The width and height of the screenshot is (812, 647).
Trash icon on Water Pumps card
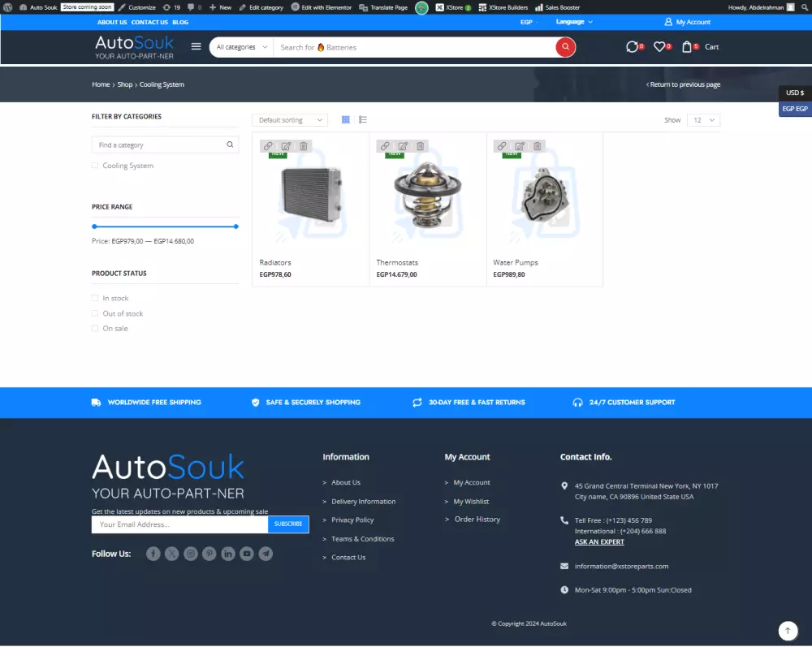538,146
